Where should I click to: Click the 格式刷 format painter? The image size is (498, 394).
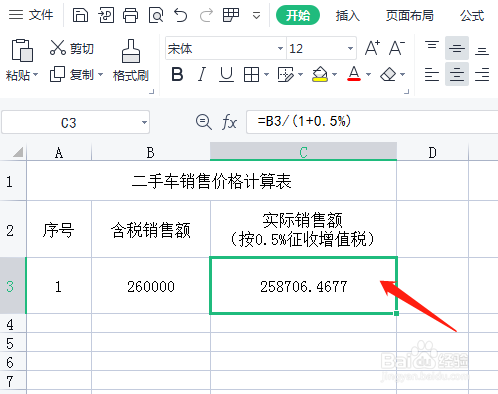(x=131, y=60)
